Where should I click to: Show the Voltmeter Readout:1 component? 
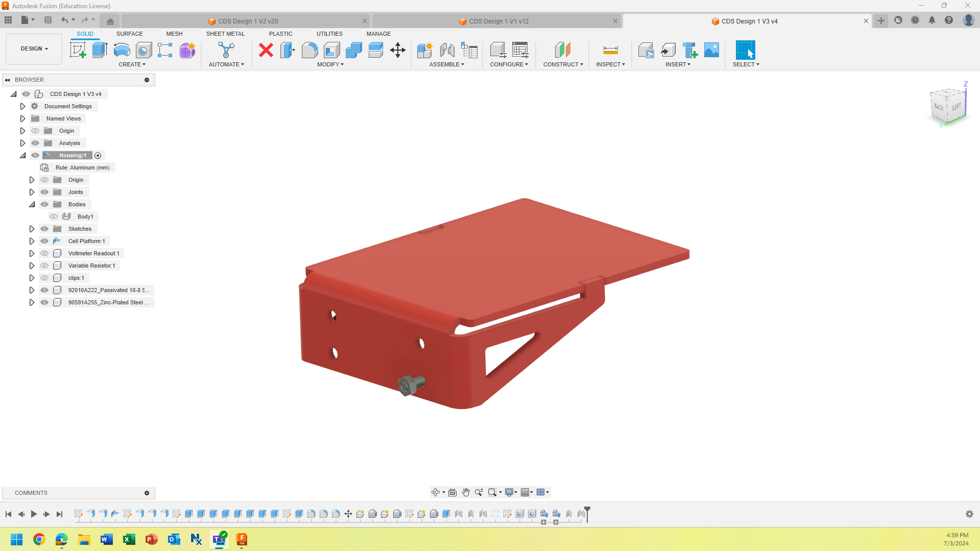coord(44,253)
